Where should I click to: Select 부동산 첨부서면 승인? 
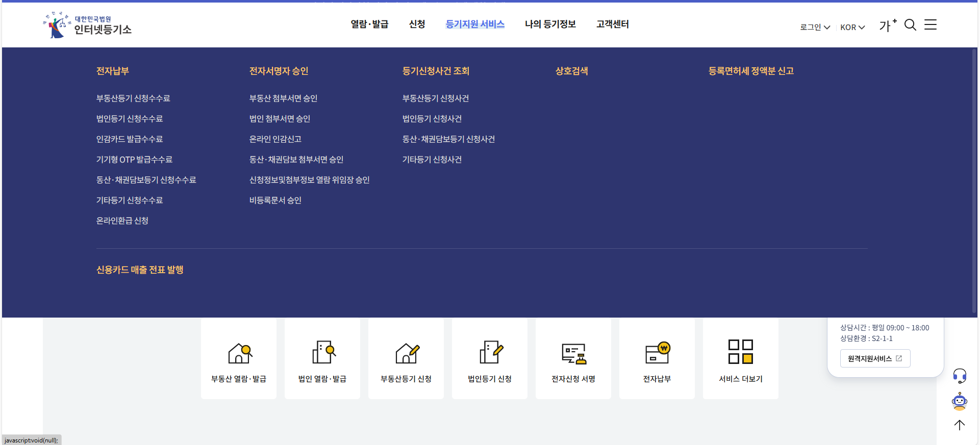(x=283, y=98)
